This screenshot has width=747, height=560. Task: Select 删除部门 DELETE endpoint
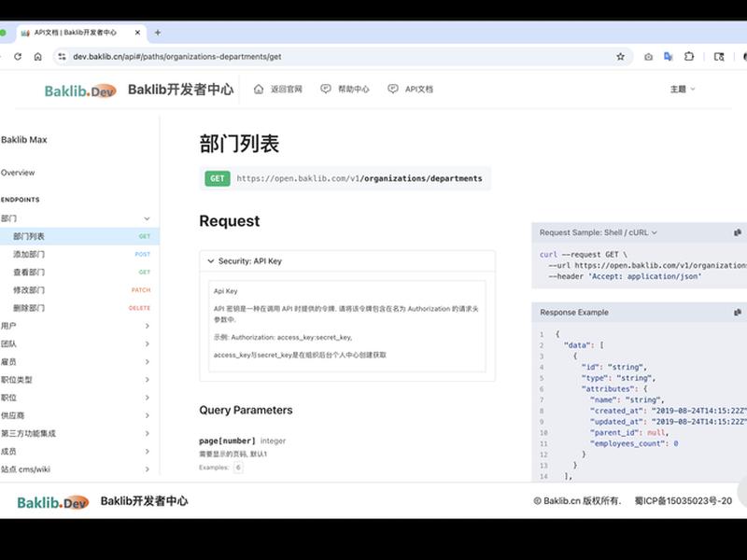pyautogui.click(x=79, y=308)
